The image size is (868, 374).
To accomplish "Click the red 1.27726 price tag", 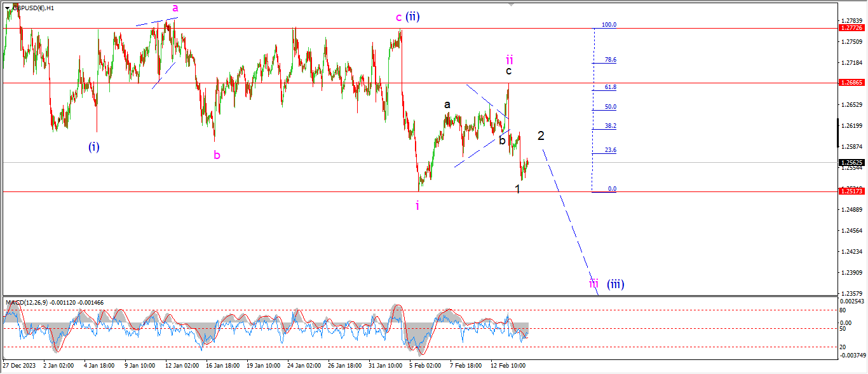I will pos(851,28).
